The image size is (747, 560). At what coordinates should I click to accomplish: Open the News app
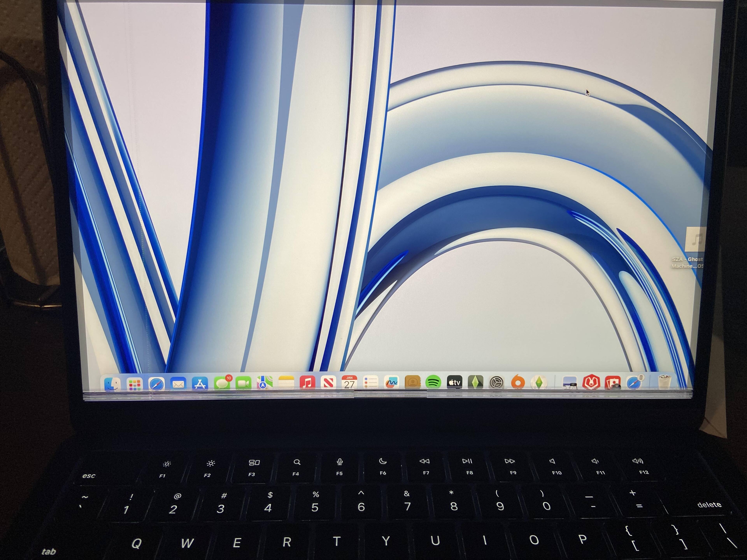[x=328, y=383]
